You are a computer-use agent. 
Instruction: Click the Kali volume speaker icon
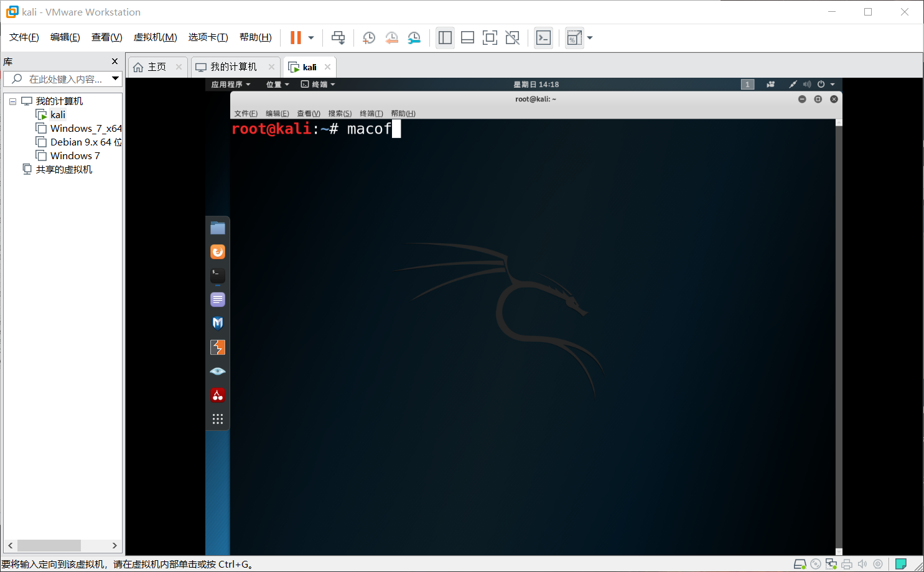(x=807, y=85)
